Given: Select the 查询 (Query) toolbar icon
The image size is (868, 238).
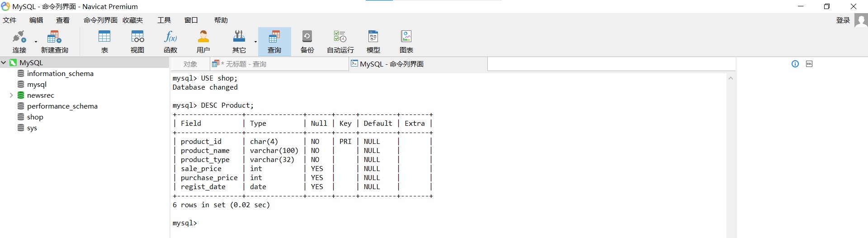Looking at the screenshot, I should coord(274,42).
